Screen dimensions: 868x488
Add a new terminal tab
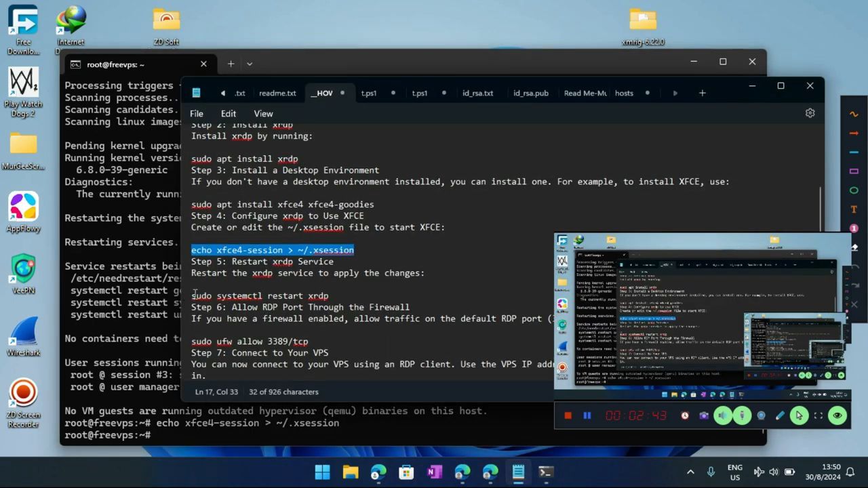pyautogui.click(x=231, y=64)
